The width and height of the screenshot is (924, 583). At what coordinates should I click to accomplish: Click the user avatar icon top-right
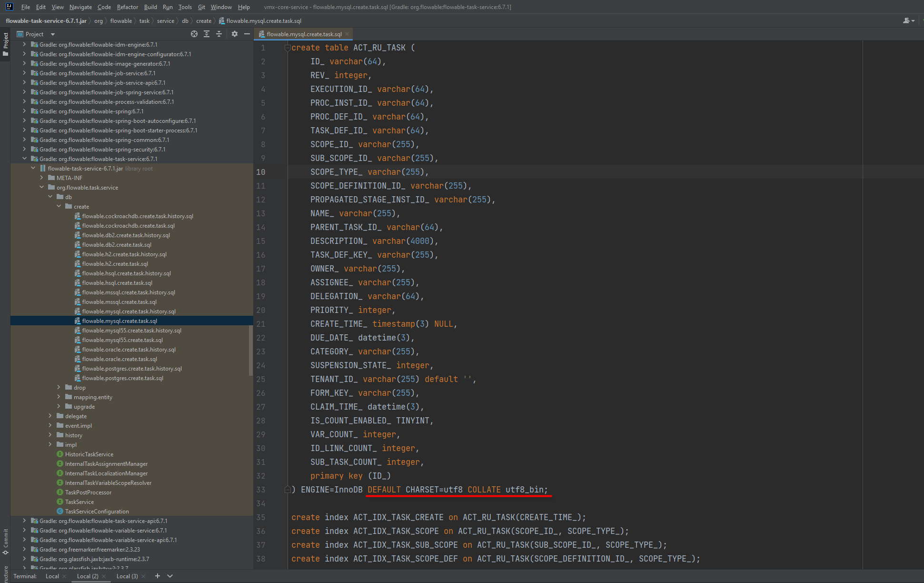click(906, 20)
